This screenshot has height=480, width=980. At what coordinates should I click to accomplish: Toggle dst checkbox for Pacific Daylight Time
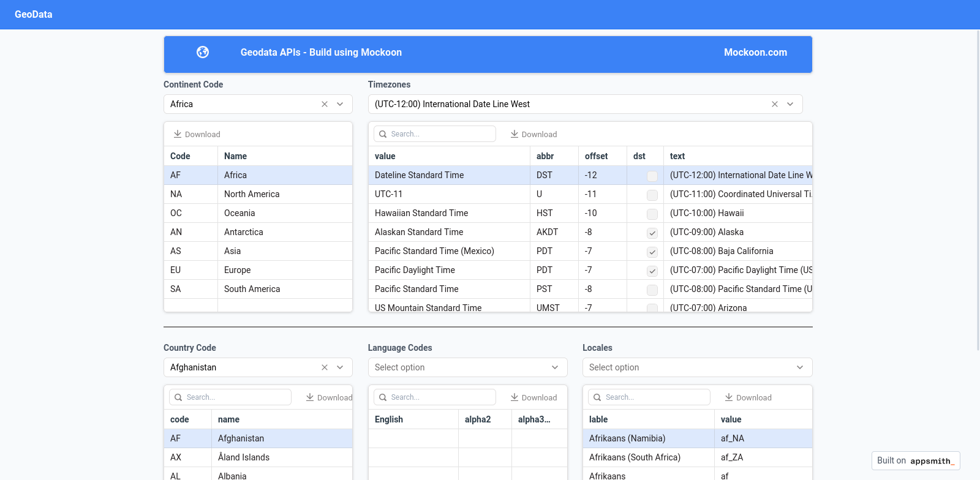coord(652,271)
